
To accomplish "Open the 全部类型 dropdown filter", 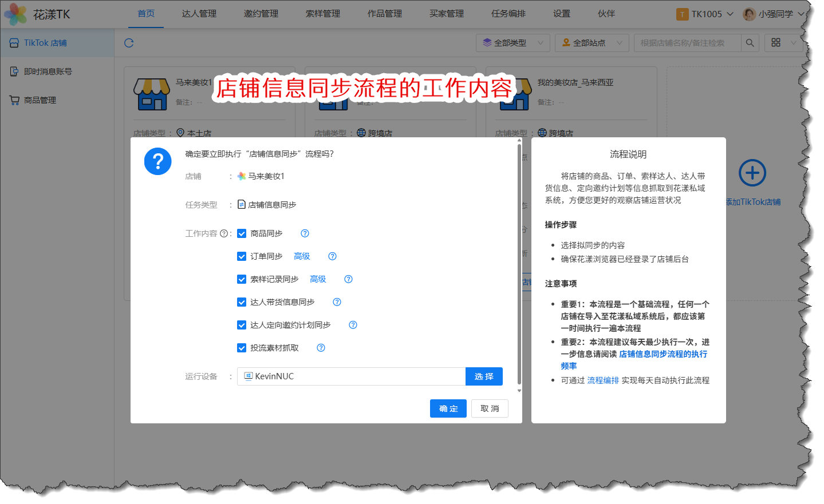I will click(x=512, y=43).
